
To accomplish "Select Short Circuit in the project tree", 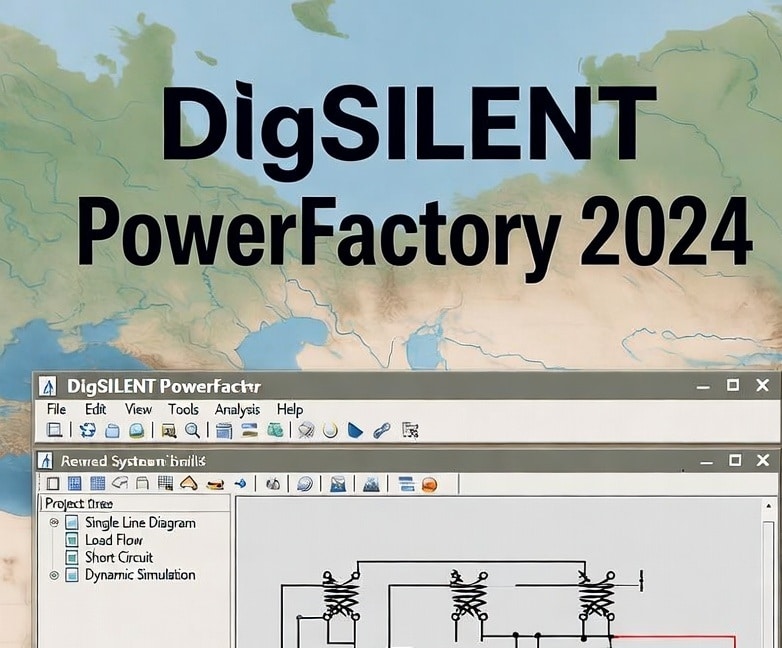I will coord(118,558).
